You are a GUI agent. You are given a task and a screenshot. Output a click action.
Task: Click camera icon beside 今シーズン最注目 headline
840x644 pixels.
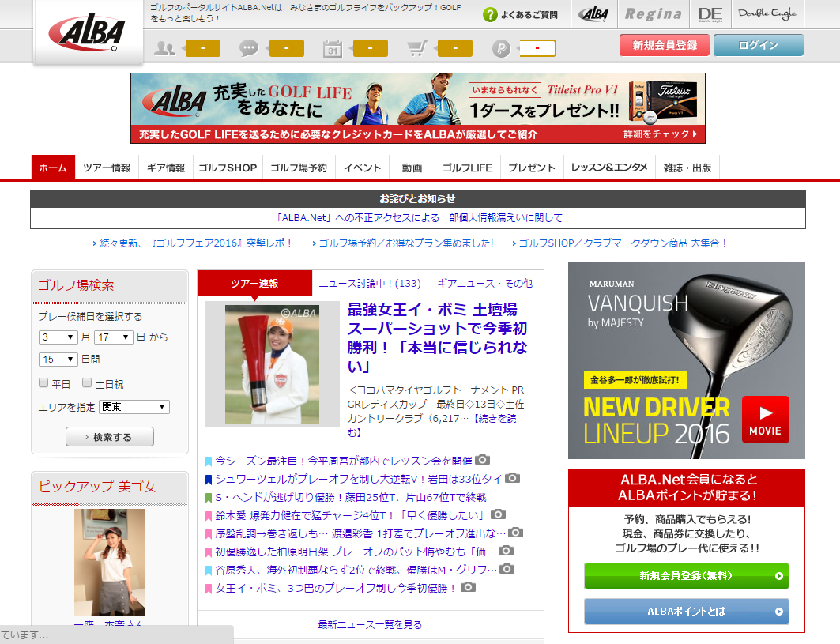coord(482,460)
